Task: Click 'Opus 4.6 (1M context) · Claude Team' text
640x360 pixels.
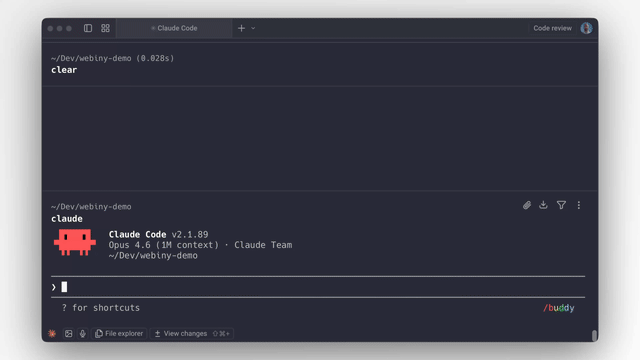Action: (x=200, y=245)
